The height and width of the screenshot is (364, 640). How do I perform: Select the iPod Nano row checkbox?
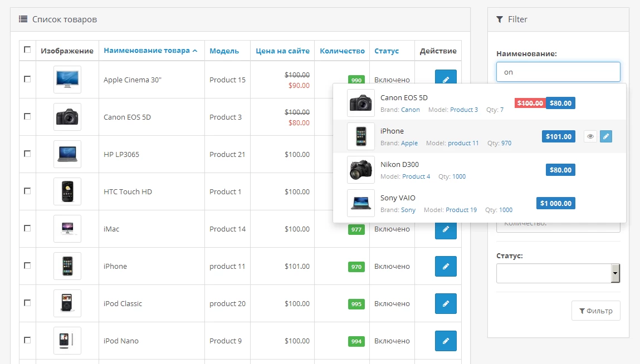pos(27,340)
